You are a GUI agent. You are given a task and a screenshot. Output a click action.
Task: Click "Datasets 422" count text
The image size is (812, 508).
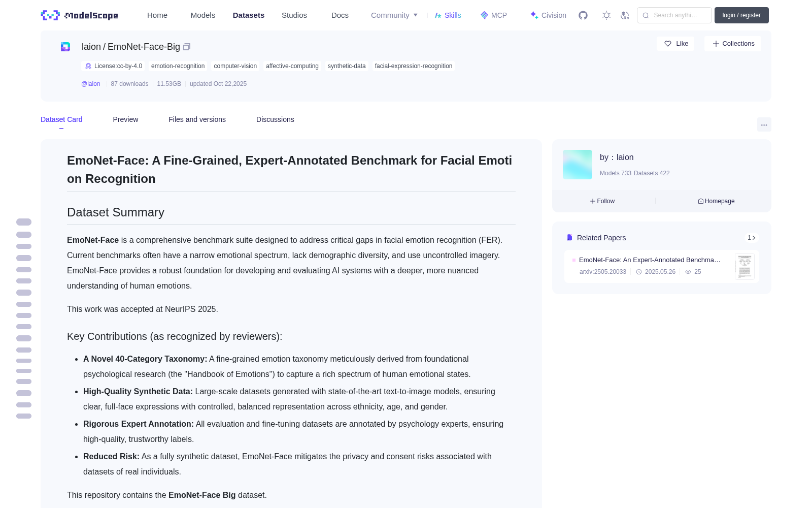(652, 173)
